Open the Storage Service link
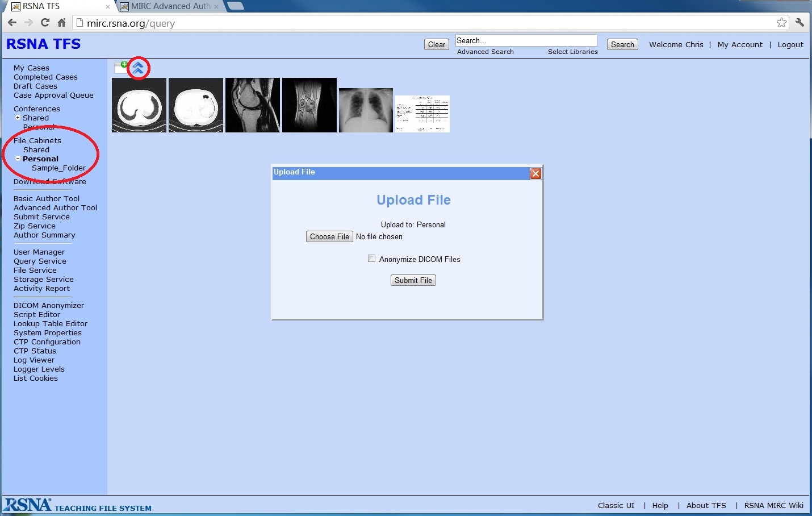 coord(44,279)
